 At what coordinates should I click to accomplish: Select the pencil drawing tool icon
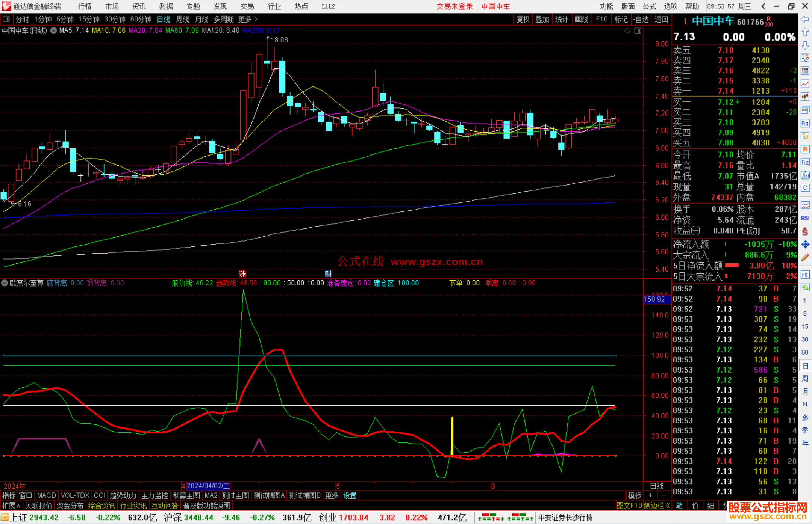coord(805,258)
